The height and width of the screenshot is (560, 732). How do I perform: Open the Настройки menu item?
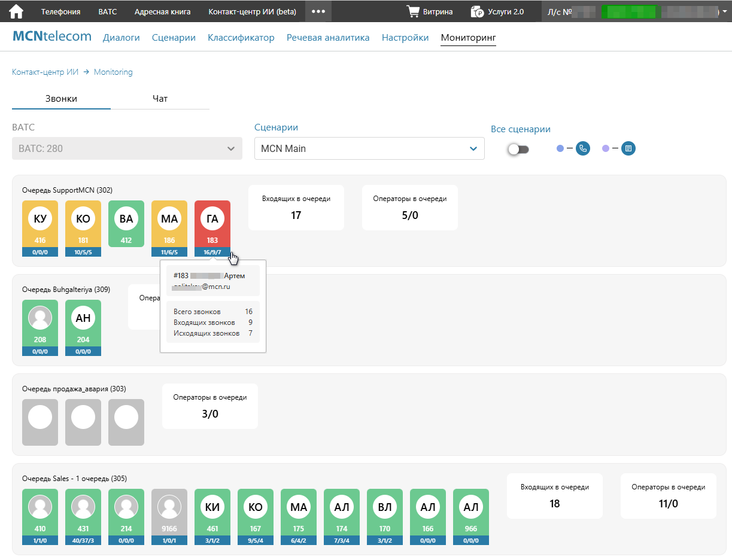[405, 38]
